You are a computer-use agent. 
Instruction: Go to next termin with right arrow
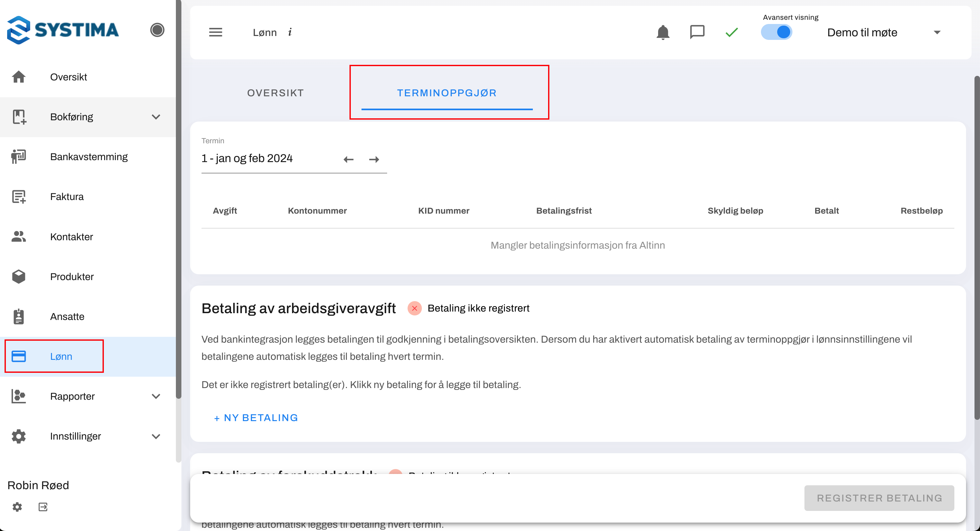(x=374, y=159)
